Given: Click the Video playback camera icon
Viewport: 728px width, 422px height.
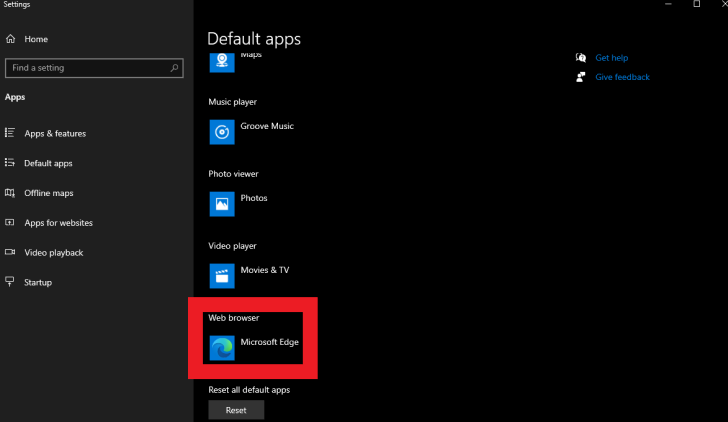Looking at the screenshot, I should tap(10, 252).
